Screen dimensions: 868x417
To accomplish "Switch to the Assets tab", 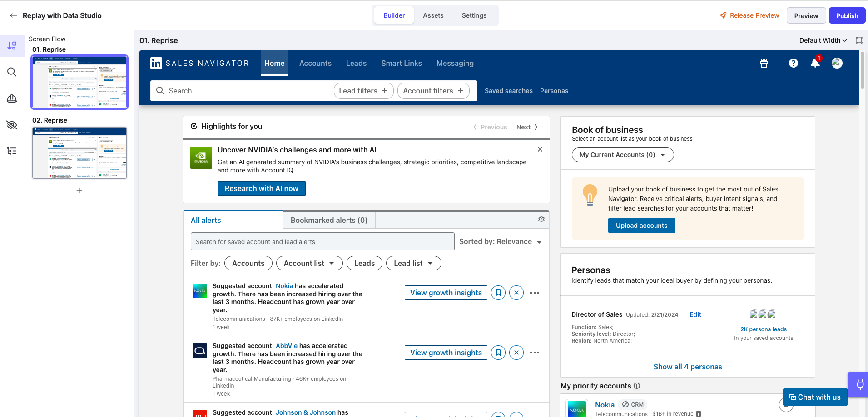I will pos(433,15).
